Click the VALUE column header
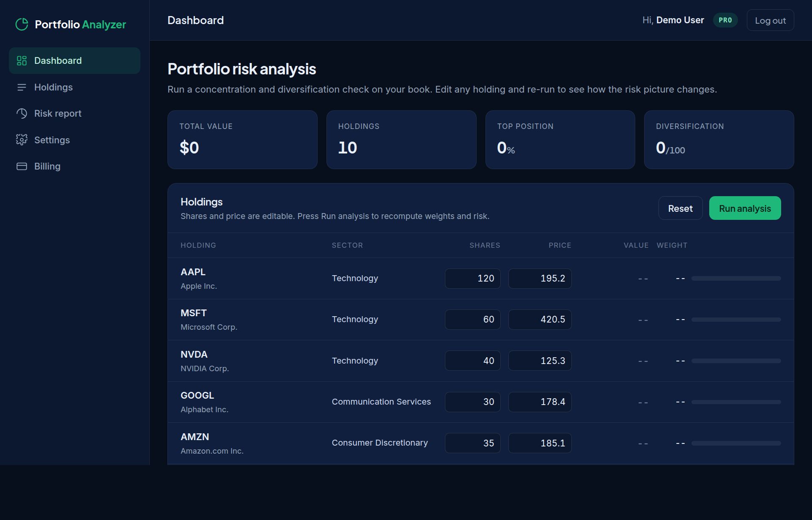 tap(636, 245)
